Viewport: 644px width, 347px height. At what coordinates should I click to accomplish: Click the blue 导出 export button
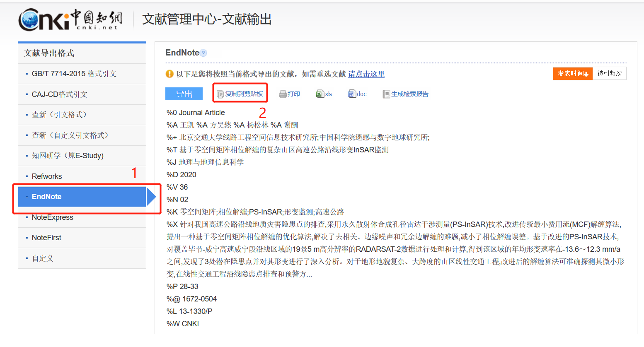tap(184, 94)
